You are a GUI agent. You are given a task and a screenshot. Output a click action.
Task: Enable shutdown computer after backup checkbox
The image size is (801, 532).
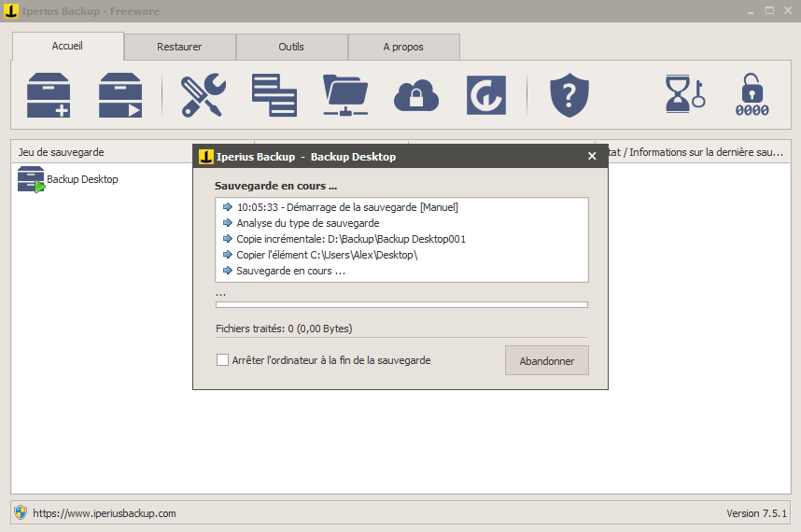222,360
